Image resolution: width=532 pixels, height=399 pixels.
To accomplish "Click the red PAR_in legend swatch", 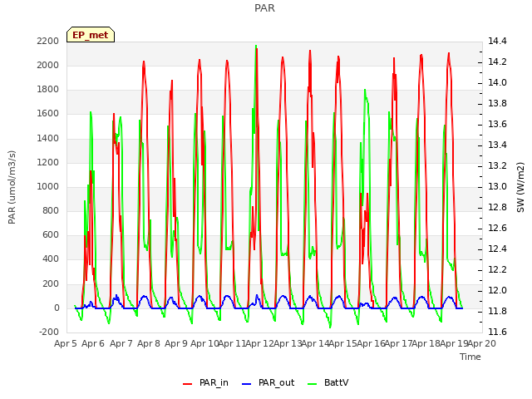I will tap(187, 384).
